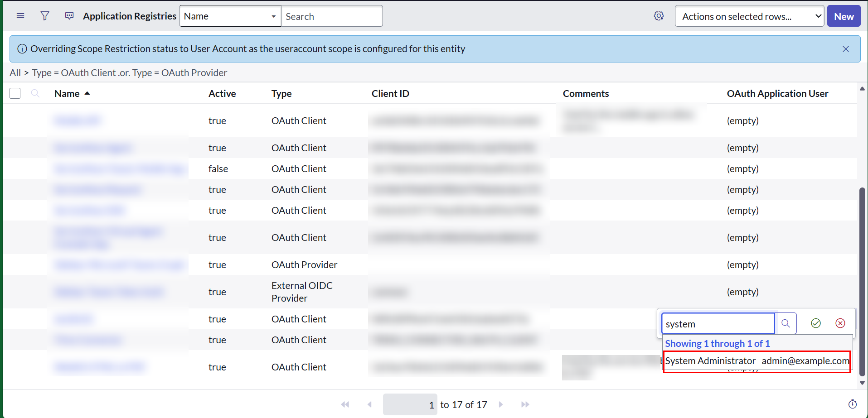Save the cell edit with green checkmark

click(x=816, y=323)
